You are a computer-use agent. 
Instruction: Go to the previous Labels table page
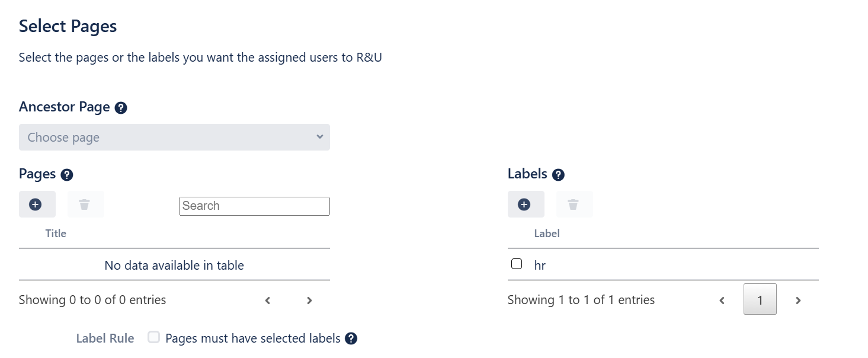click(722, 301)
